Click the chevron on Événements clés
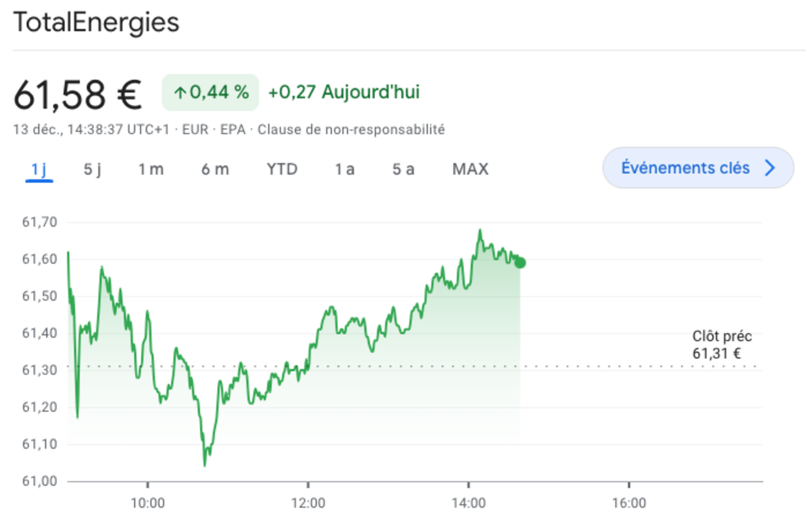806x532 pixels. (770, 168)
